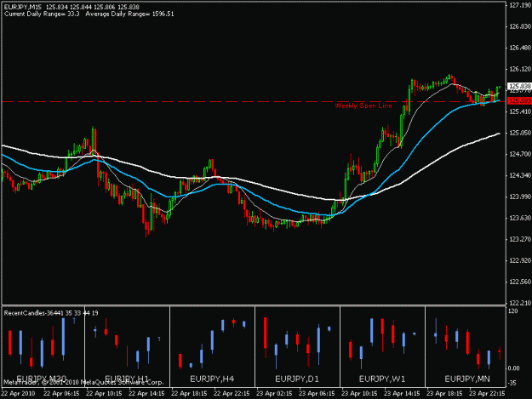Click '23 Apr 02:15' on the time axis

(274, 394)
